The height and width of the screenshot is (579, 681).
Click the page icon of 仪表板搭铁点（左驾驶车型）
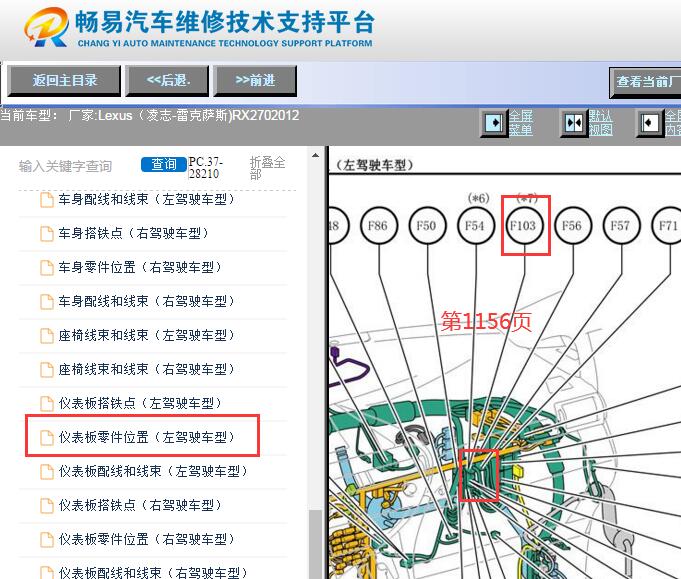(46, 404)
